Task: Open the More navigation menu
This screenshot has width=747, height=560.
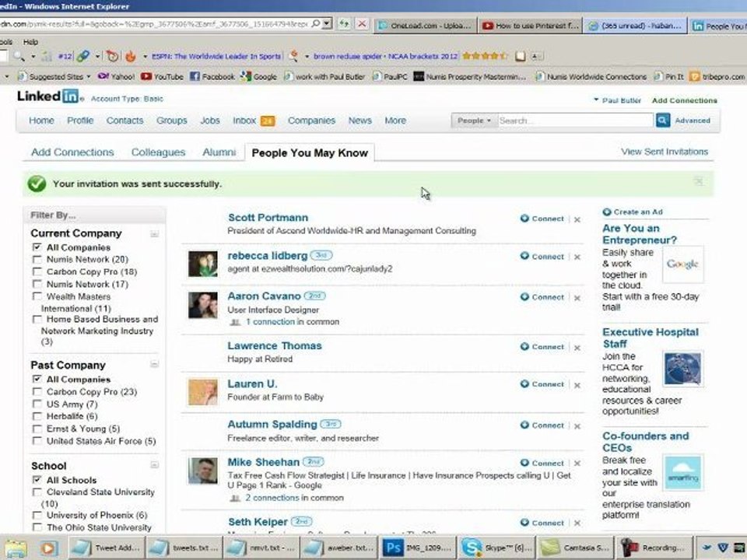Action: click(x=395, y=121)
